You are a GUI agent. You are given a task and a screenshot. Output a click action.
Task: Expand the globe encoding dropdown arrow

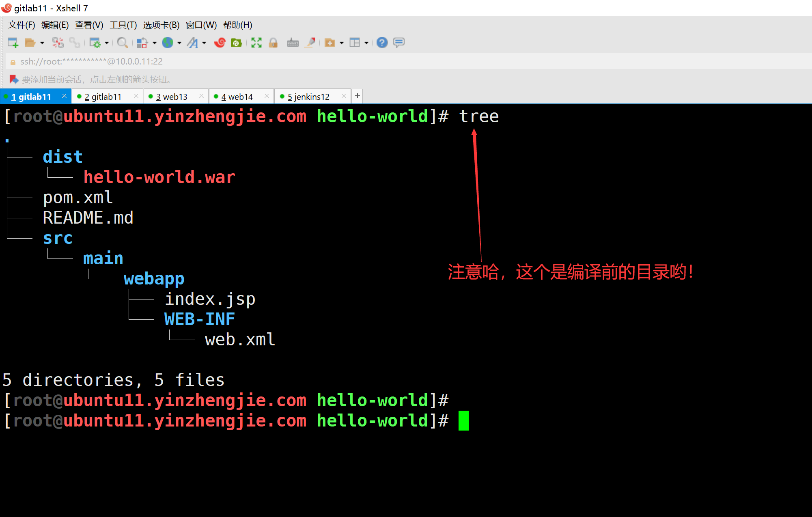(179, 43)
